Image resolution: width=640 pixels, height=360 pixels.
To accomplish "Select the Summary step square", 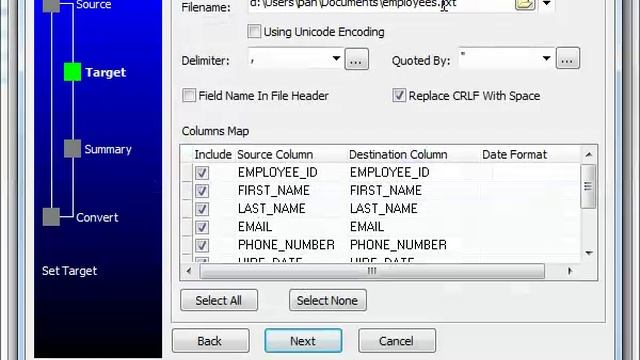I will coord(72,149).
